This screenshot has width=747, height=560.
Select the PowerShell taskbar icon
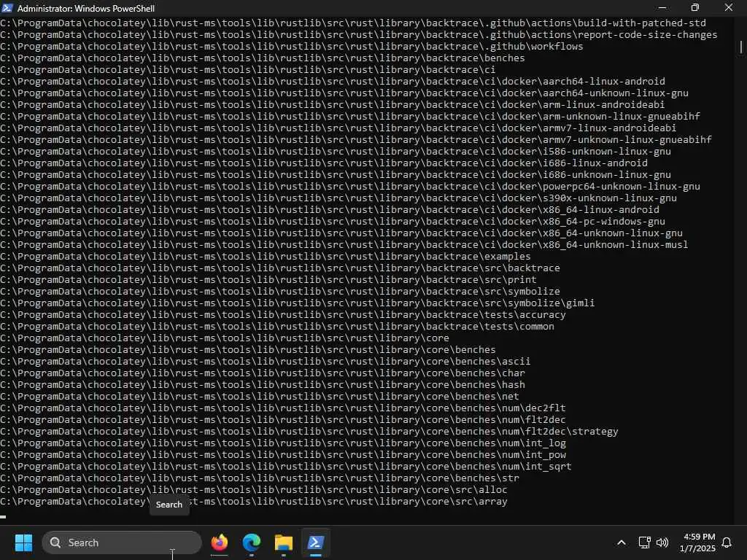(x=315, y=542)
